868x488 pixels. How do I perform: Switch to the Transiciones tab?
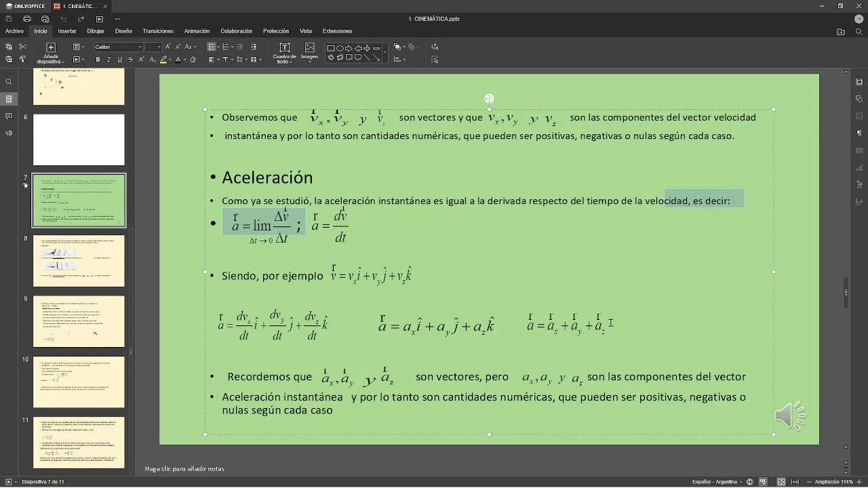tap(158, 31)
